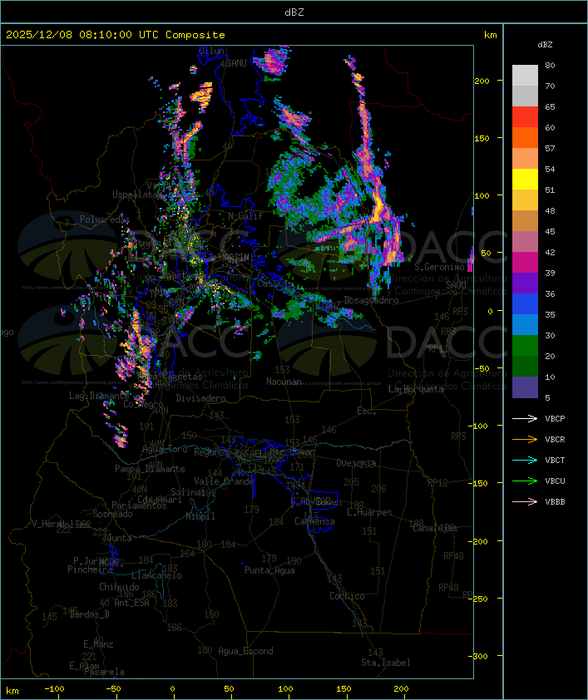Click the cyan VBCT arrow icon
The width and height of the screenshot is (588, 700).
coord(525,460)
